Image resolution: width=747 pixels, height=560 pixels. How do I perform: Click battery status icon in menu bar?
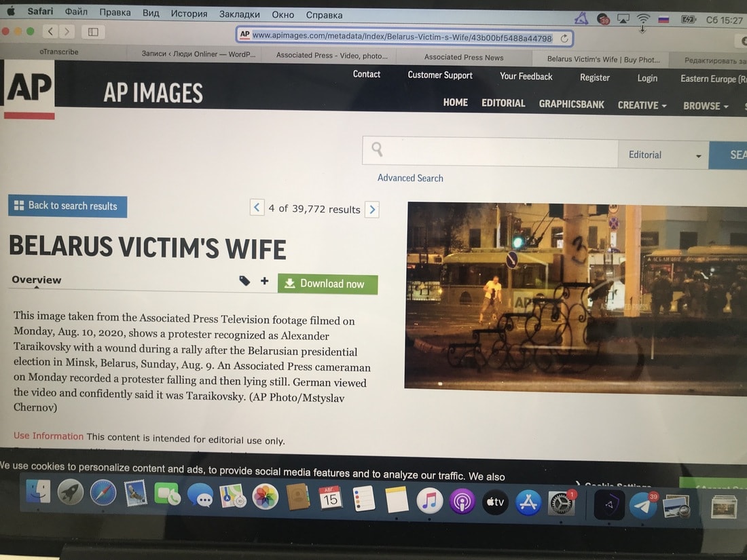click(689, 20)
